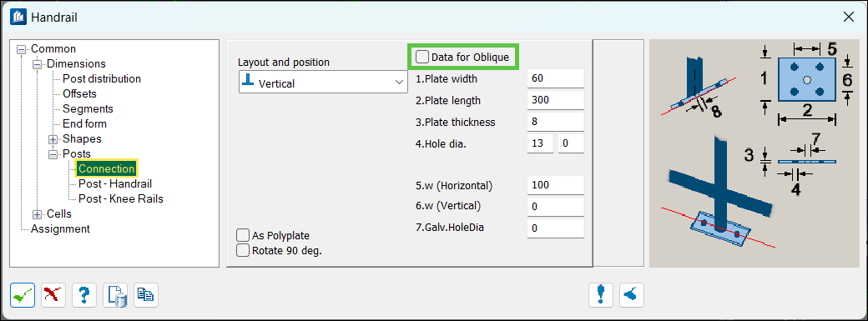Click the Plate length input field
Image resolution: width=868 pixels, height=321 pixels.
pos(556,100)
